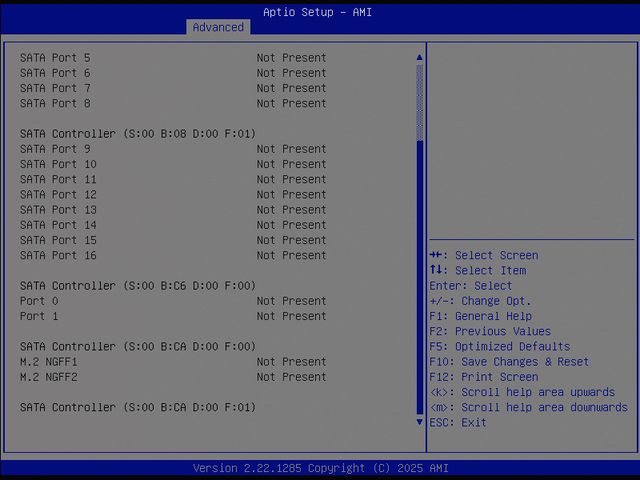Select SATA Port 6 row
The width and height of the screenshot is (640, 480).
173,73
